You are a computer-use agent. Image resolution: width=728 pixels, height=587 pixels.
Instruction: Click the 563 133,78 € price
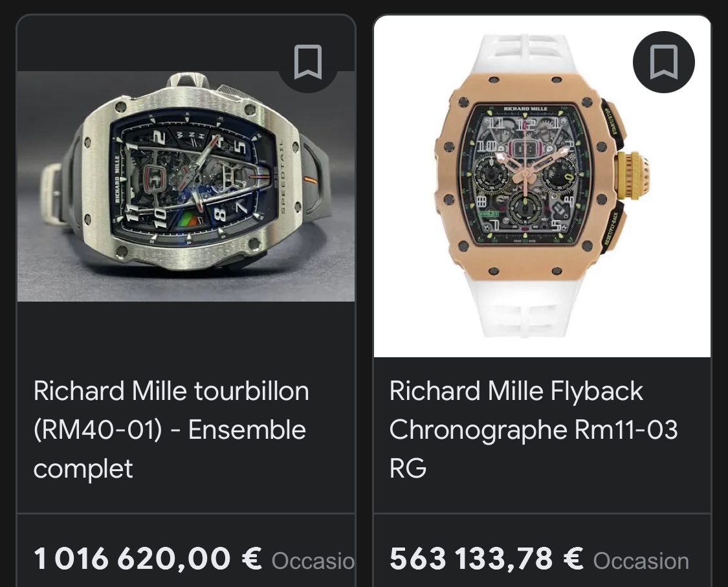487,559
